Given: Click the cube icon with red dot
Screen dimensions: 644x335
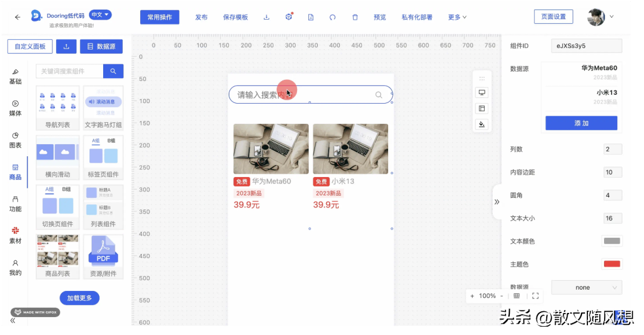Looking at the screenshot, I should 289,17.
